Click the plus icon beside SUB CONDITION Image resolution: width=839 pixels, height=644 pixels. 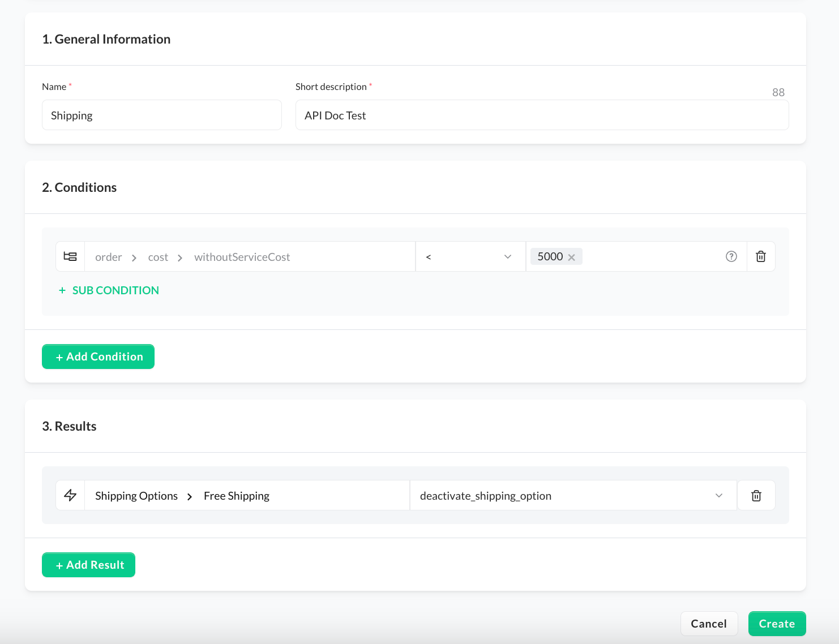click(62, 290)
